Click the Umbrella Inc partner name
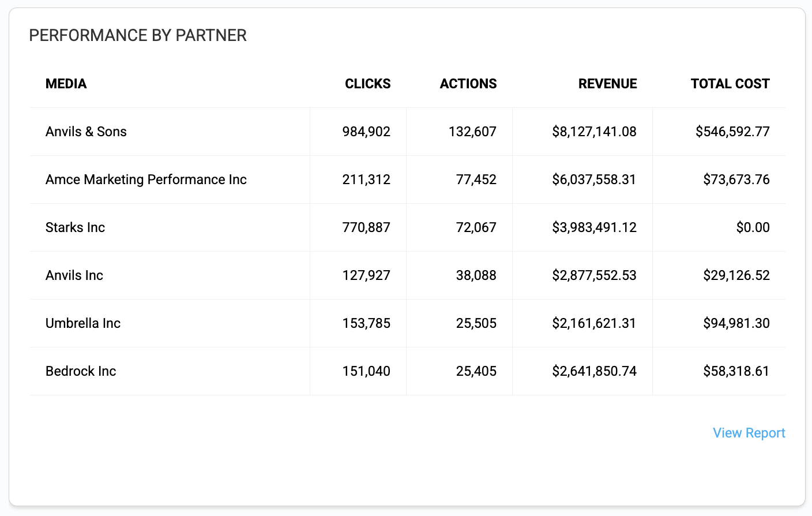Image resolution: width=812 pixels, height=516 pixels. coord(83,323)
